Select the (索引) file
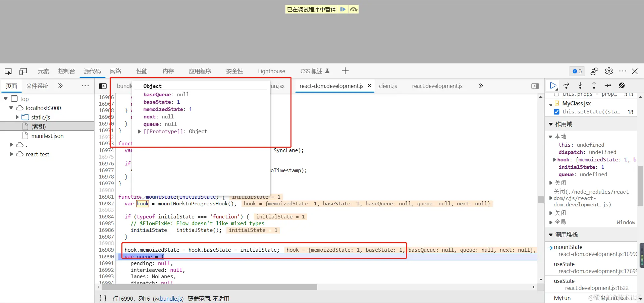The image size is (644, 303). point(39,127)
